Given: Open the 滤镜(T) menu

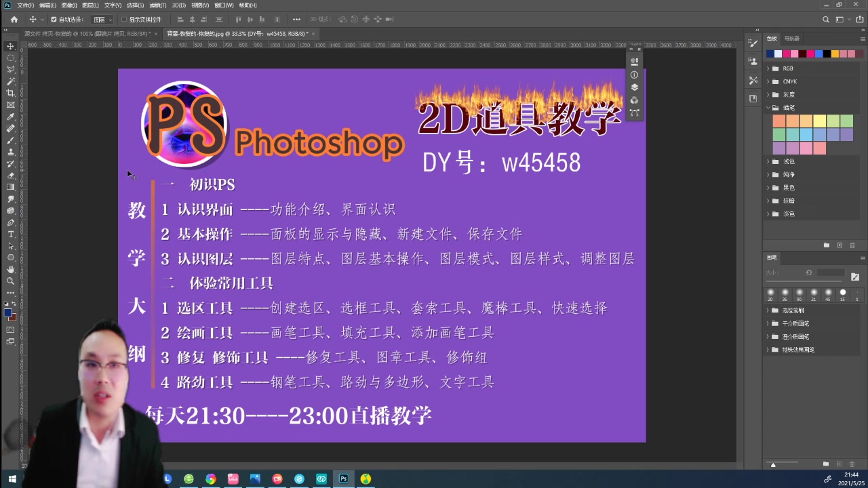Looking at the screenshot, I should (157, 5).
